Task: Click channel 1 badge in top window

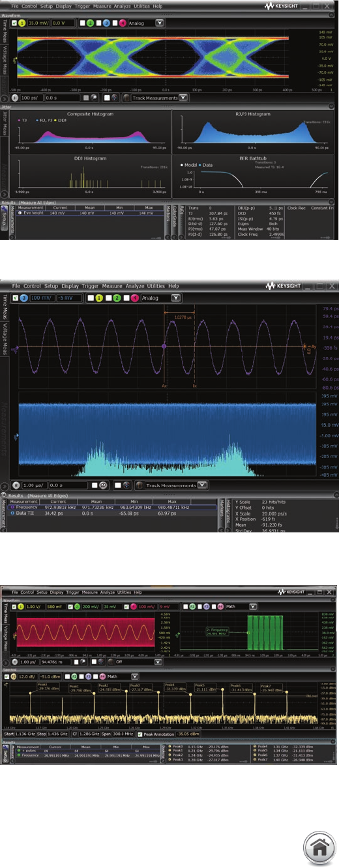Action: (x=22, y=23)
